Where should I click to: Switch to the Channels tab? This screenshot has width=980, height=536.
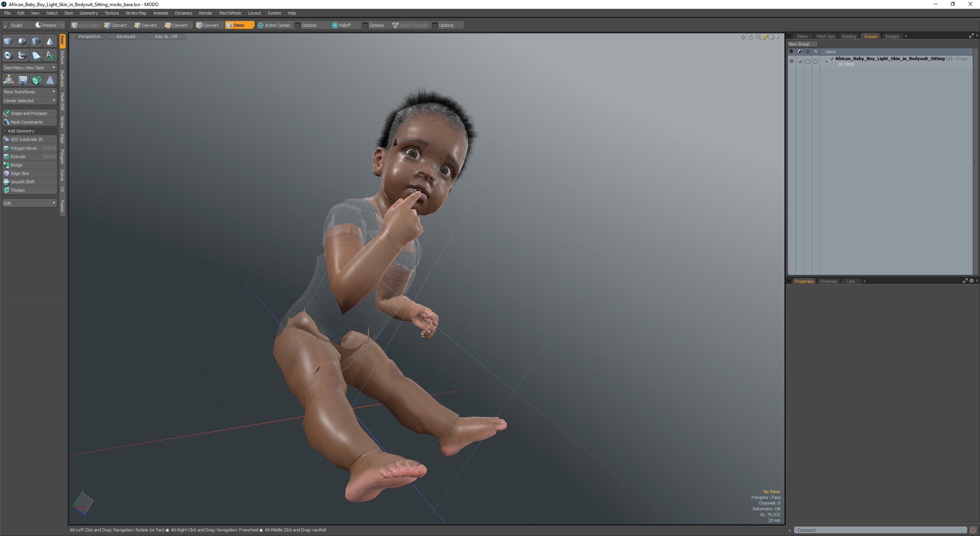[x=828, y=281]
